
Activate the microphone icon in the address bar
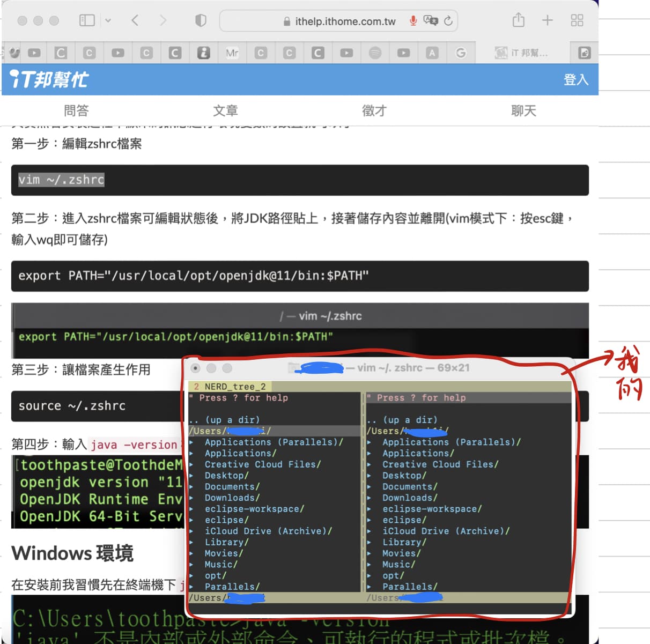413,21
